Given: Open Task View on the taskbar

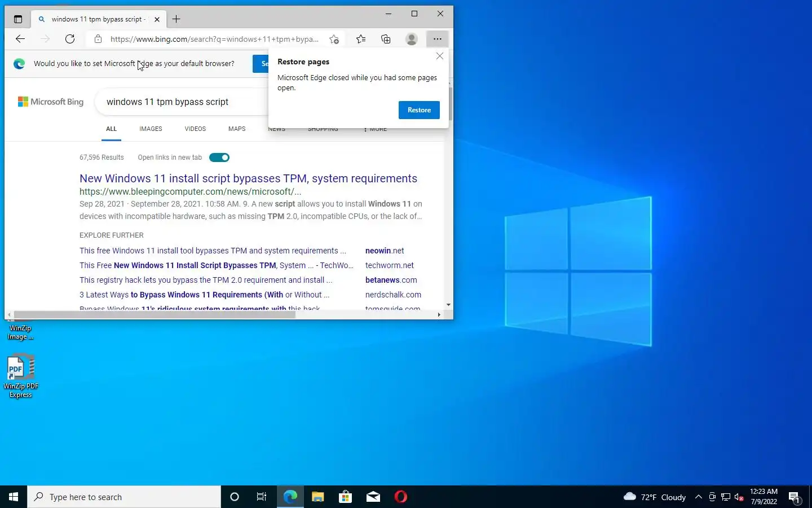Looking at the screenshot, I should tap(262, 497).
